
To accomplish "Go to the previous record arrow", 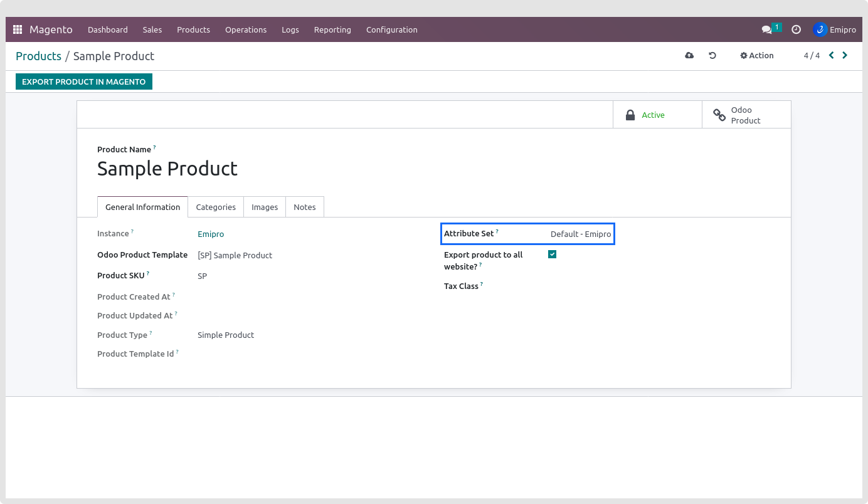I will pyautogui.click(x=832, y=55).
